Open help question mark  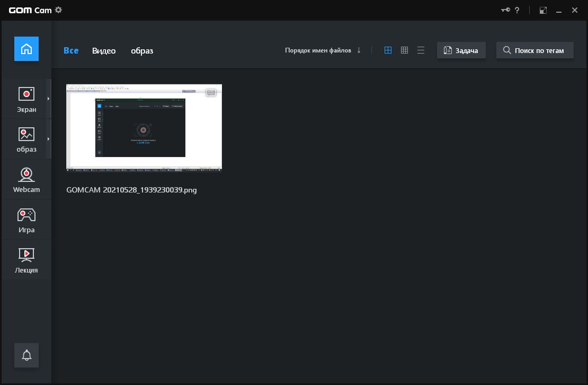(x=517, y=10)
